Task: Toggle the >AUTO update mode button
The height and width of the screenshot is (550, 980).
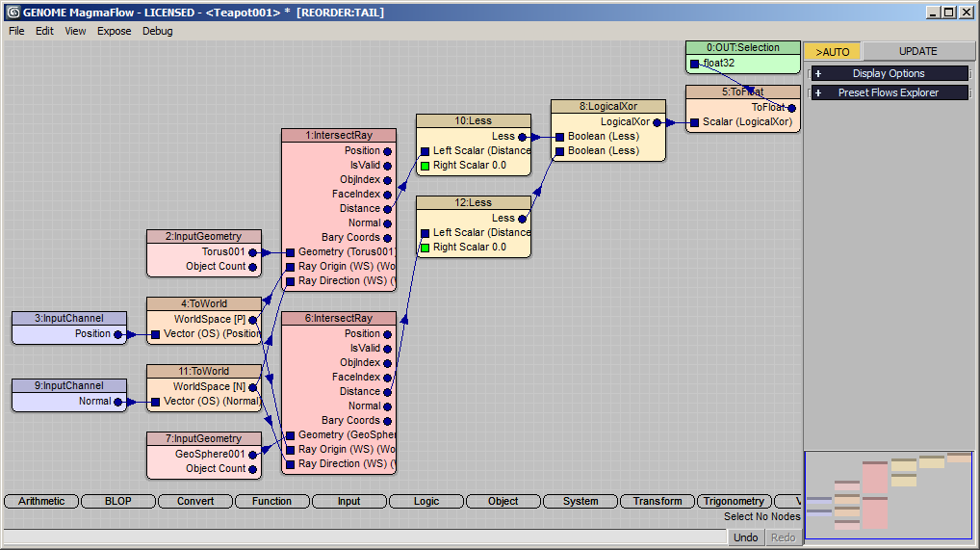Action: click(x=832, y=52)
